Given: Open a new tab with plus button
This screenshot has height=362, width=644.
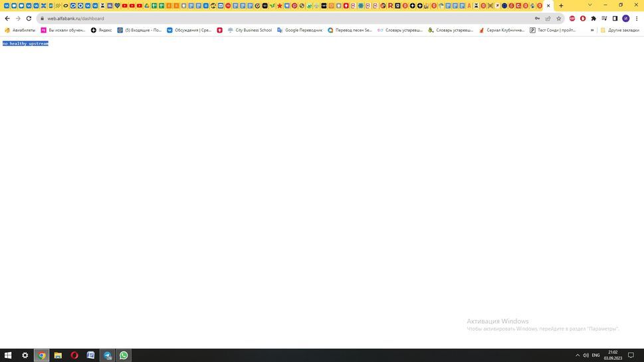Looking at the screenshot, I should click(x=561, y=5).
